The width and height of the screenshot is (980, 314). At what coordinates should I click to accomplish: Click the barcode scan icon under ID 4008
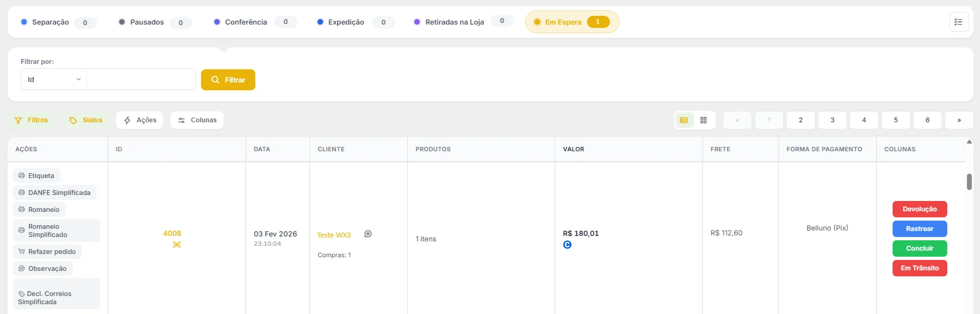coord(177,245)
